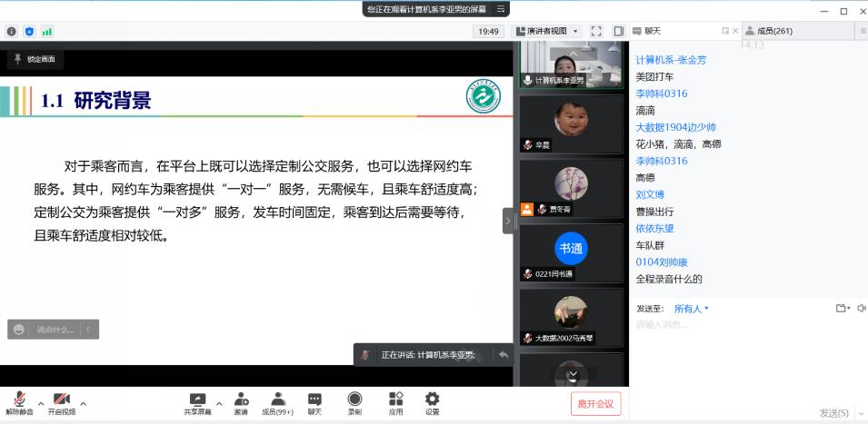
Task: Open the members panel menu icon
Action: 863,31
